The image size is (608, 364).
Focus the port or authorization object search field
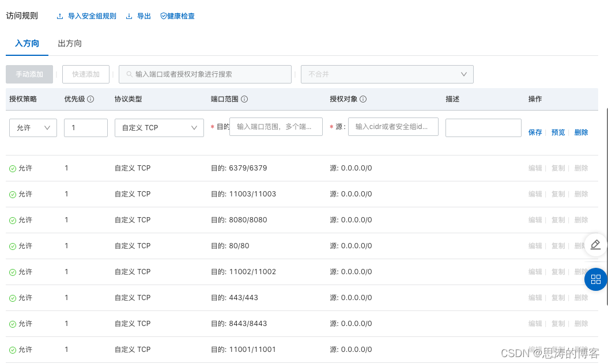point(205,74)
